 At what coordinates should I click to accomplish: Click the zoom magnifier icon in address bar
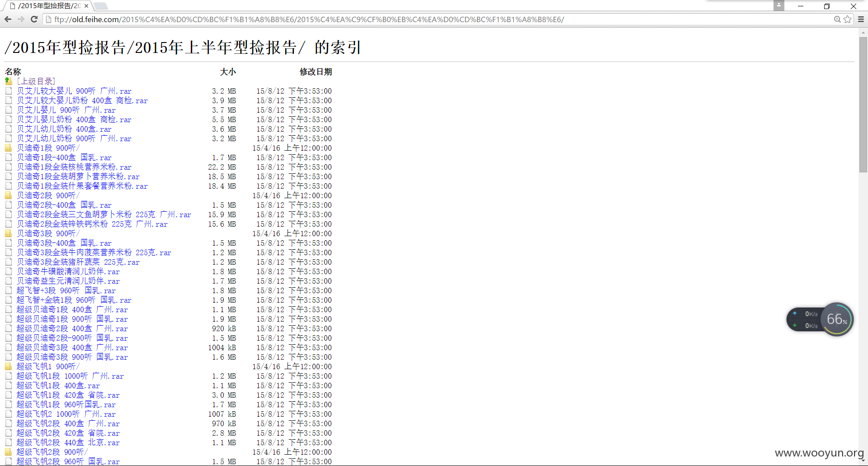837,19
